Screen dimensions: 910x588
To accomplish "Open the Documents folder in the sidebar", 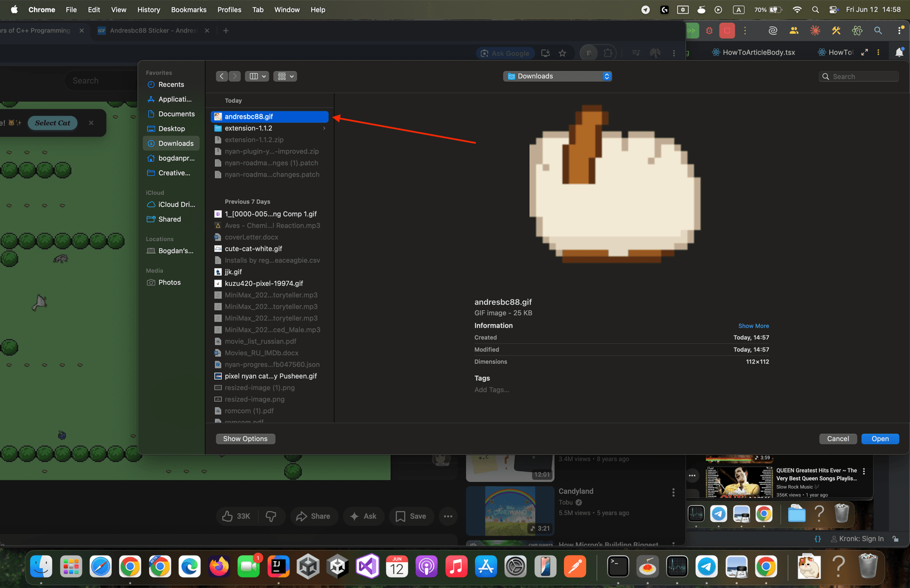I will [171, 114].
